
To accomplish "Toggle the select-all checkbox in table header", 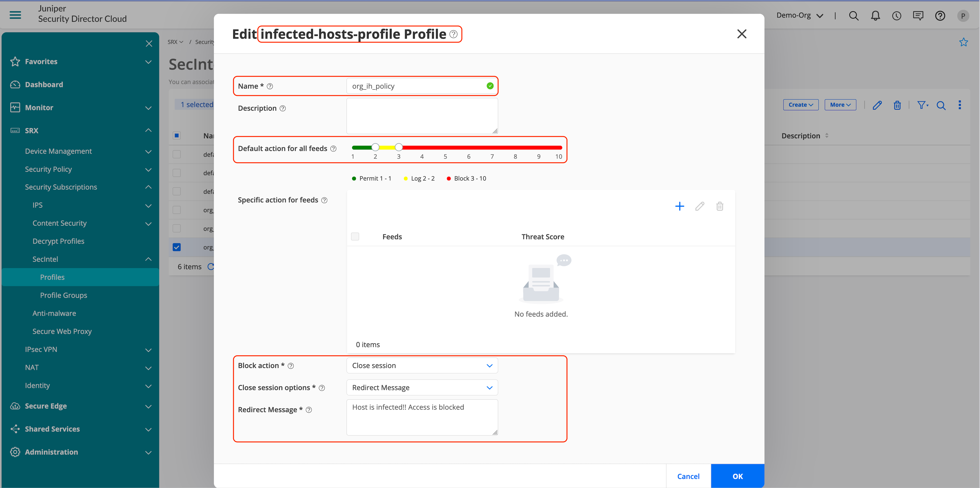I will tap(177, 135).
